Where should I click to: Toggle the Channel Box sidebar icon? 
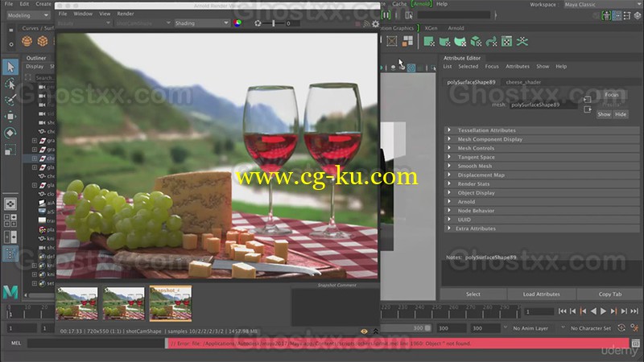click(638, 15)
